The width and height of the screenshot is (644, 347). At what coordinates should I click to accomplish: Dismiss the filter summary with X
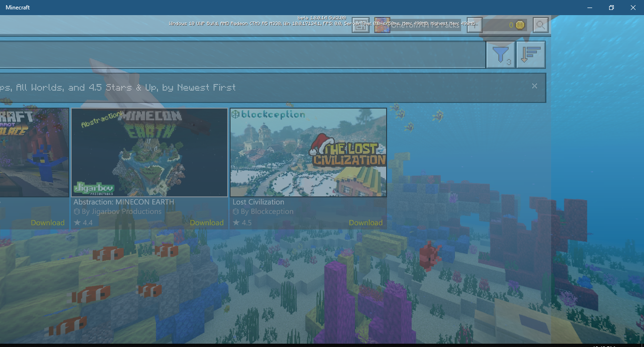tap(535, 86)
